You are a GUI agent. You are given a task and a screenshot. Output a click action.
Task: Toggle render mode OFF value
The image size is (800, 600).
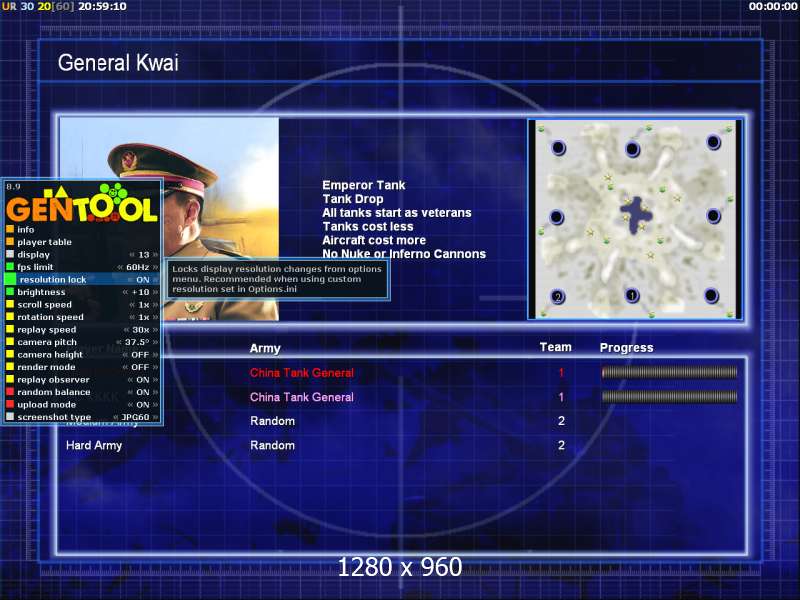point(140,367)
